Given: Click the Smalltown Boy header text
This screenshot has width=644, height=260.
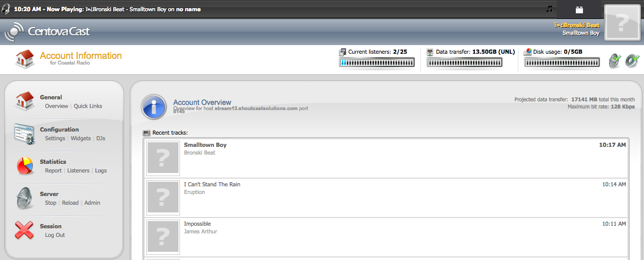Looking at the screenshot, I should [x=581, y=33].
